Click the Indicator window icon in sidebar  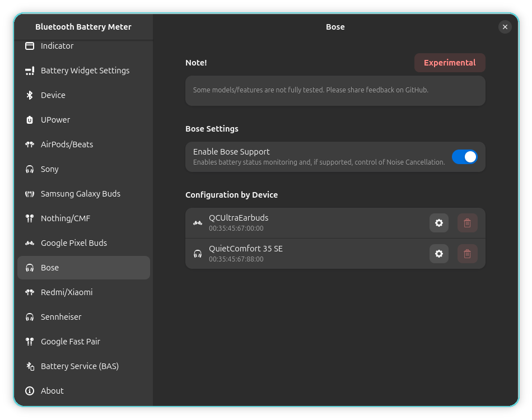pos(30,46)
